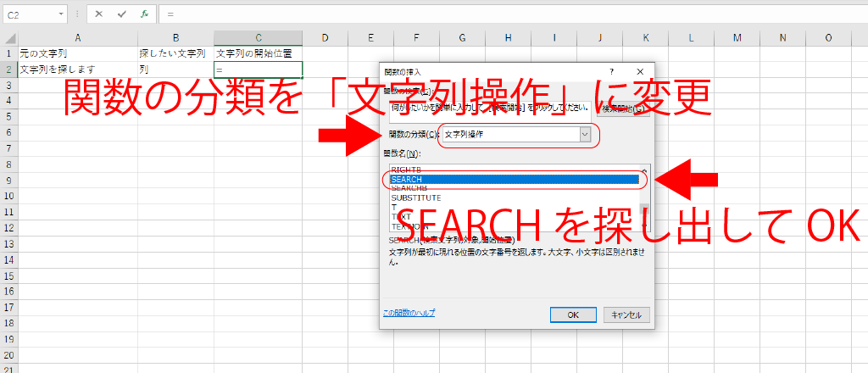Click the Cancel (X) formula bar icon
The width and height of the screenshot is (868, 373).
(99, 14)
